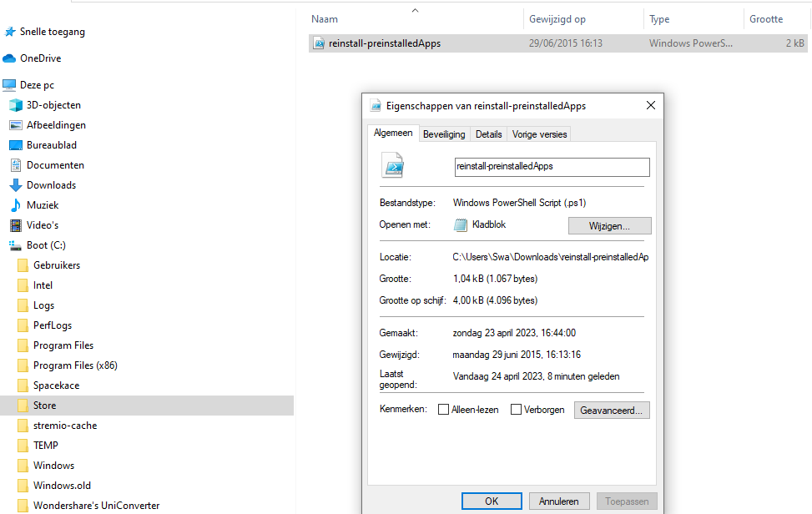Image resolution: width=812 pixels, height=514 pixels.
Task: Click the TEMP folder icon
Action: (x=23, y=446)
